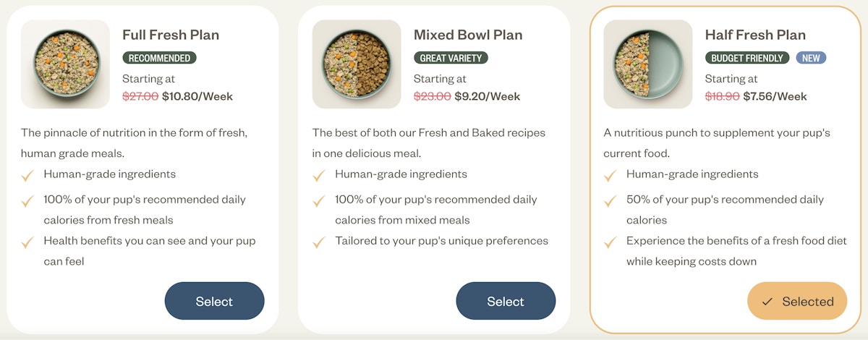Viewport: 868px width, 340px height.
Task: Click the Half Fresh Plan title
Action: point(755,35)
